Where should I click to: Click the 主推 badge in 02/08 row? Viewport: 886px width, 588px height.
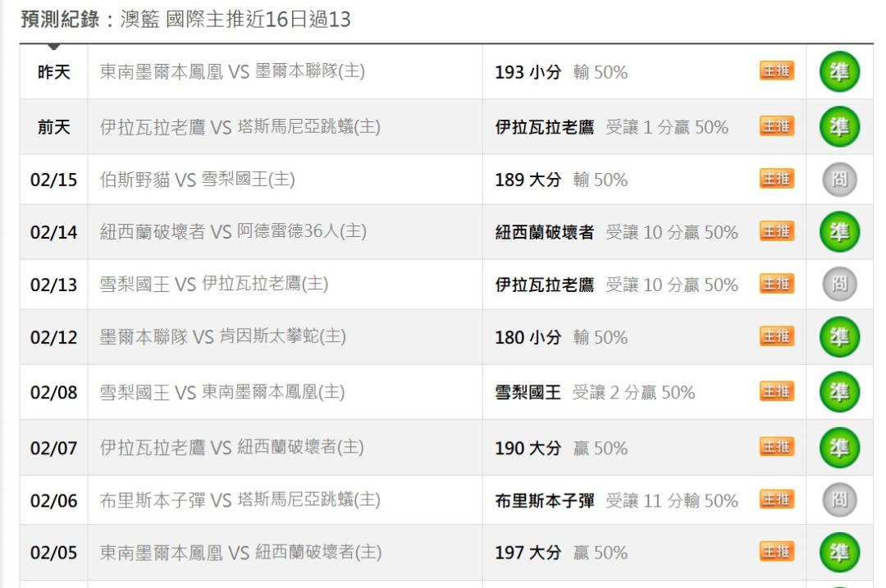click(776, 392)
